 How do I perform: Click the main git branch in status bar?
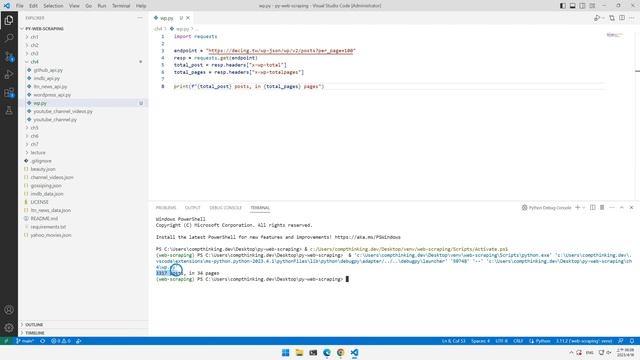click(25, 341)
